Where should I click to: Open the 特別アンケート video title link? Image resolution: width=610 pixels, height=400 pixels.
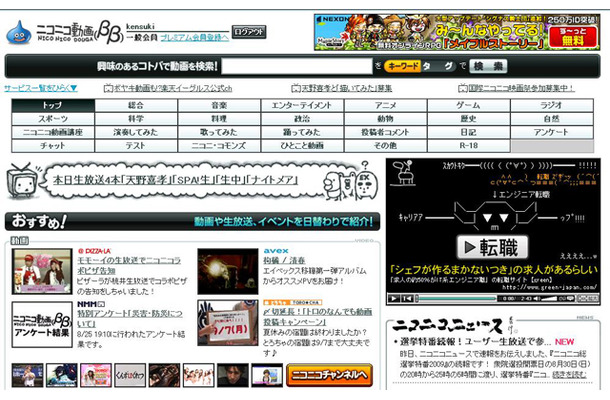(130, 318)
